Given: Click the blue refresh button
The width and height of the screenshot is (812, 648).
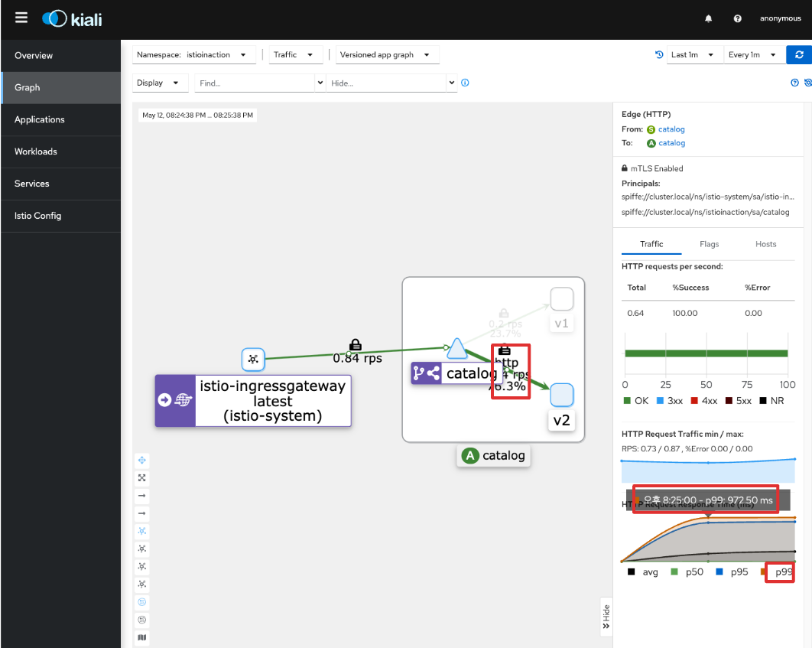Looking at the screenshot, I should coord(799,55).
